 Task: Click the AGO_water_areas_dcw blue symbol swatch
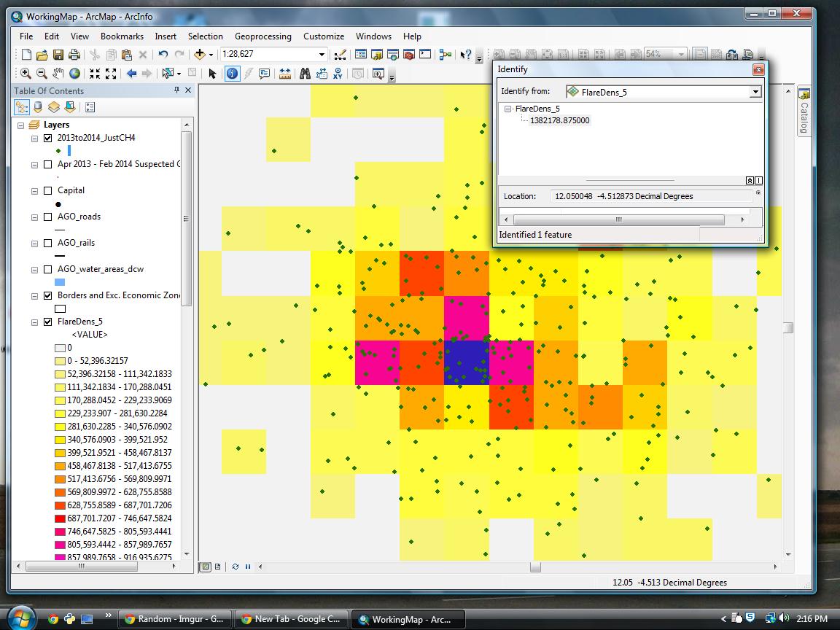(60, 282)
